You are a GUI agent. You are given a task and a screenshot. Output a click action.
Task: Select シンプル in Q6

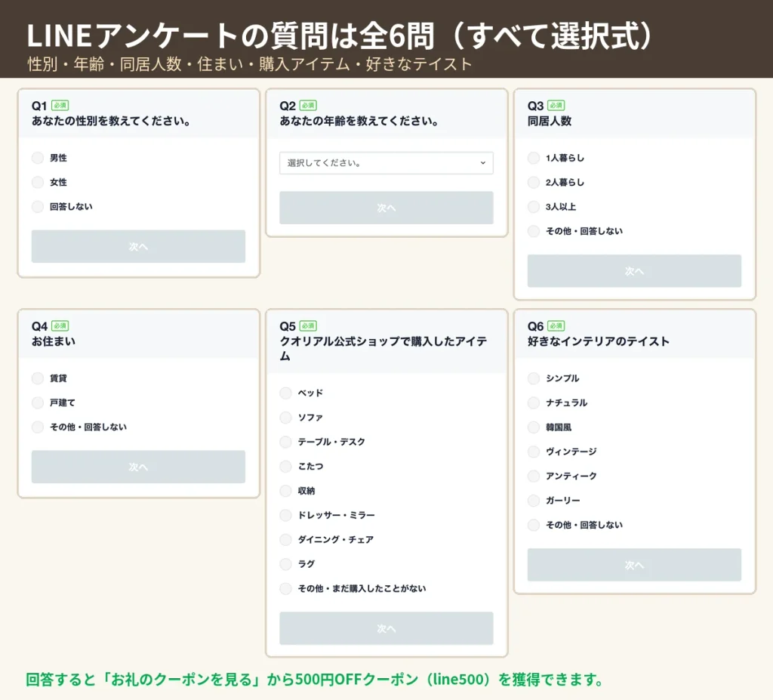(x=534, y=378)
